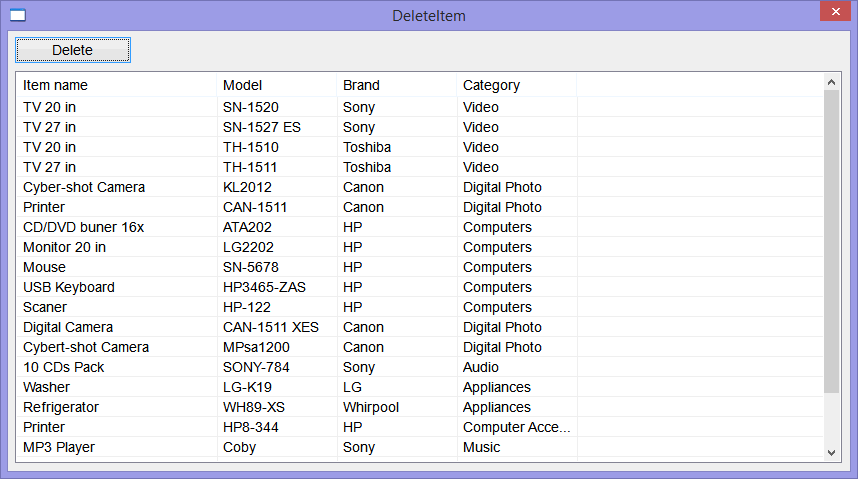
Task: Select model CAN-1511 cell
Action: tap(254, 207)
